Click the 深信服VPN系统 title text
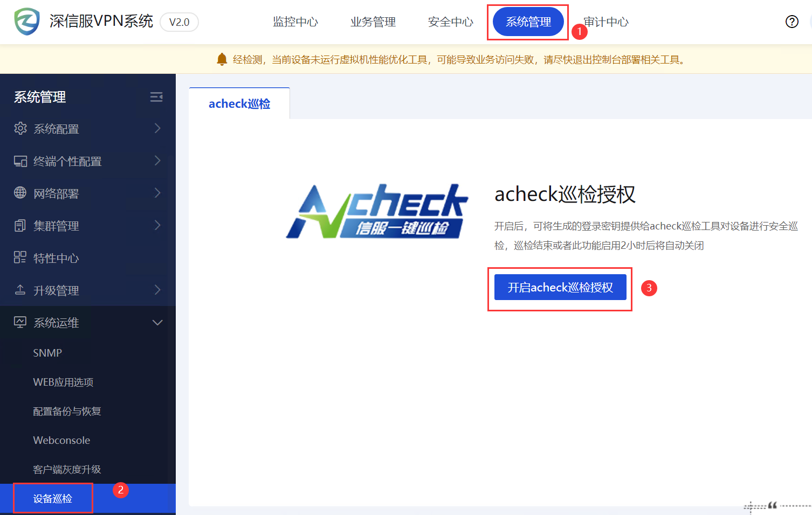Image resolution: width=812 pixels, height=515 pixels. click(x=101, y=21)
